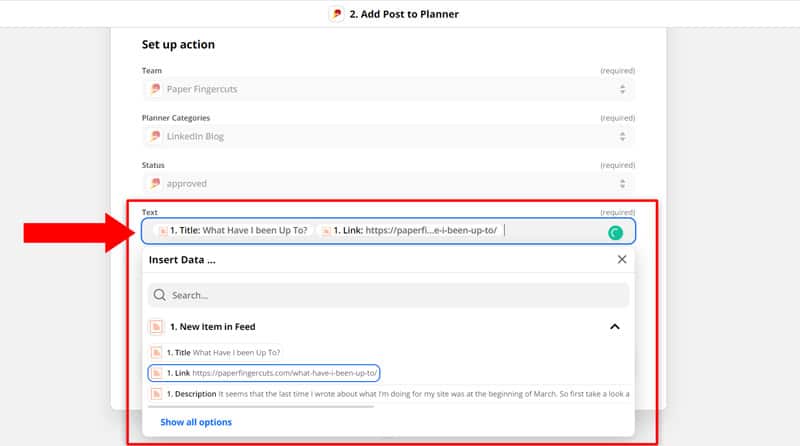Click the 1. Link pill in Text field
The height and width of the screenshot is (446, 800).
(409, 231)
